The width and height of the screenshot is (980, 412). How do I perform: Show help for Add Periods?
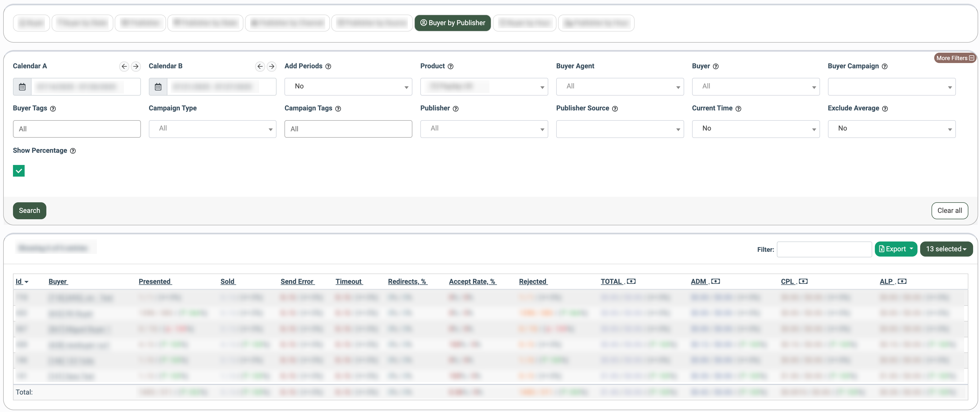(328, 66)
